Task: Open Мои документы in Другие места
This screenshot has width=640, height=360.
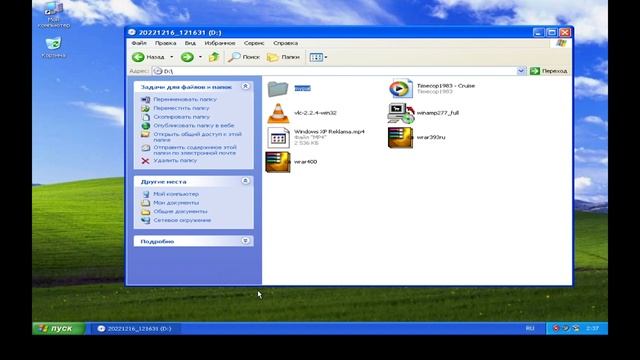Action: point(176,202)
